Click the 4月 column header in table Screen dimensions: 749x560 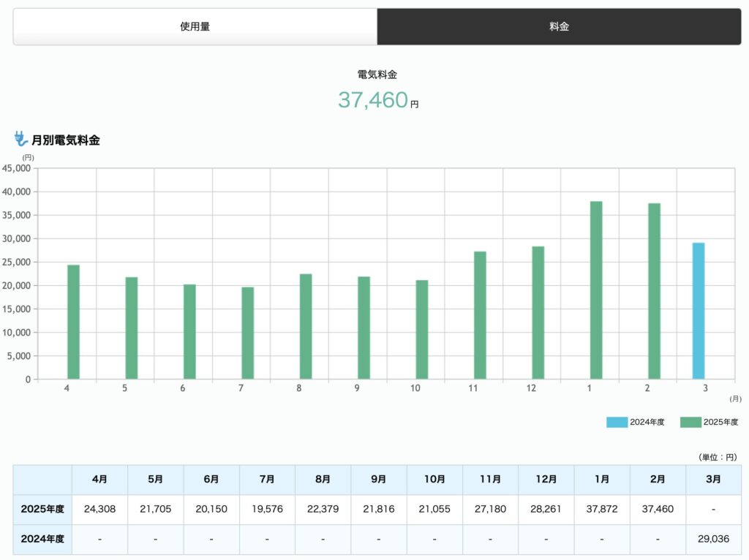pos(99,480)
